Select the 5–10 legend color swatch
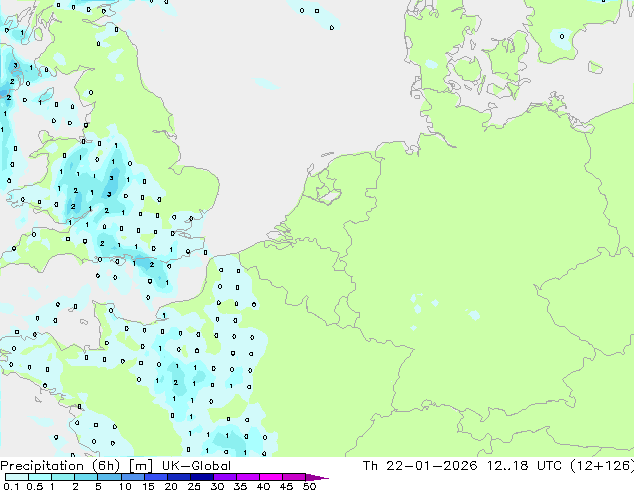This screenshot has height=490, width=634. [x=109, y=477]
